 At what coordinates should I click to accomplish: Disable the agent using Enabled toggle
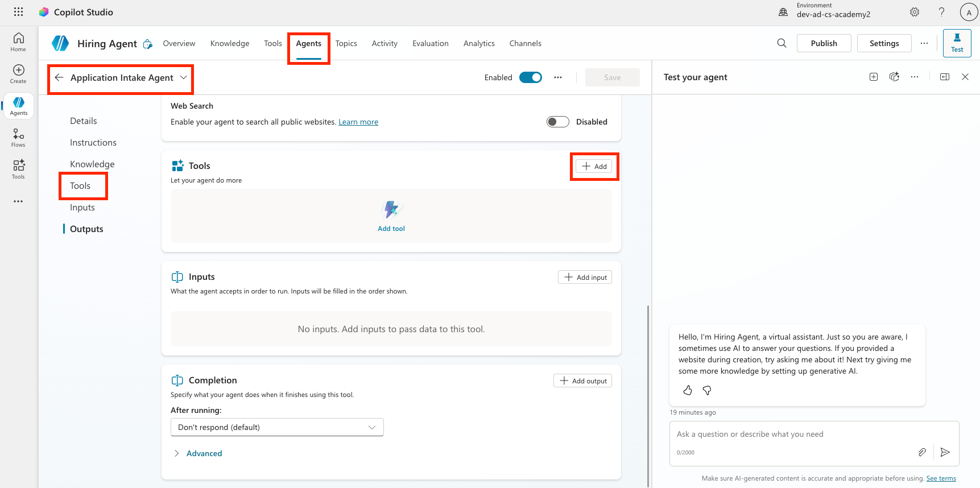[530, 77]
